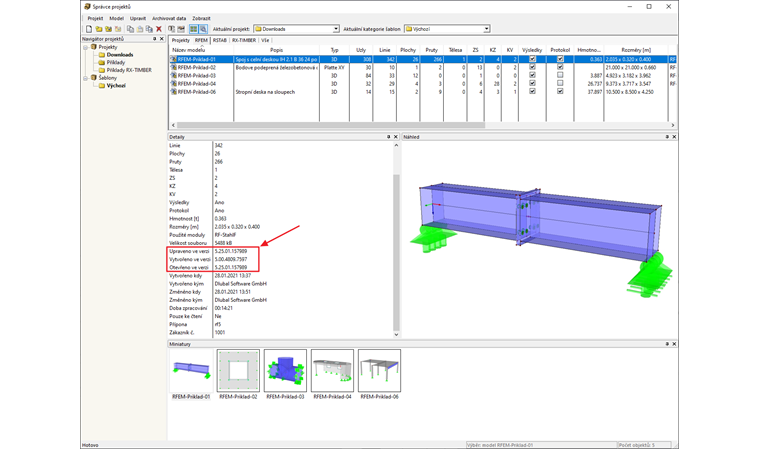Click the model table scroll right arrow
This screenshot has height=449, width=760.
(x=673, y=125)
